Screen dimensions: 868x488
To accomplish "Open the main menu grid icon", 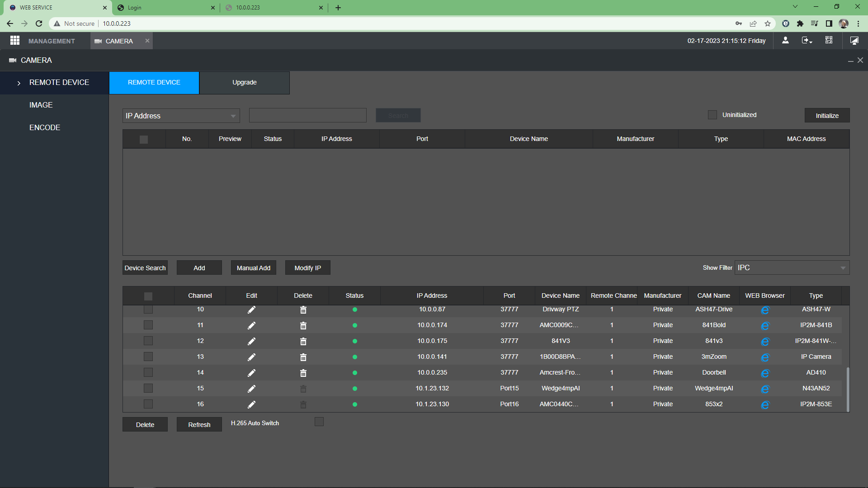I will 15,41.
